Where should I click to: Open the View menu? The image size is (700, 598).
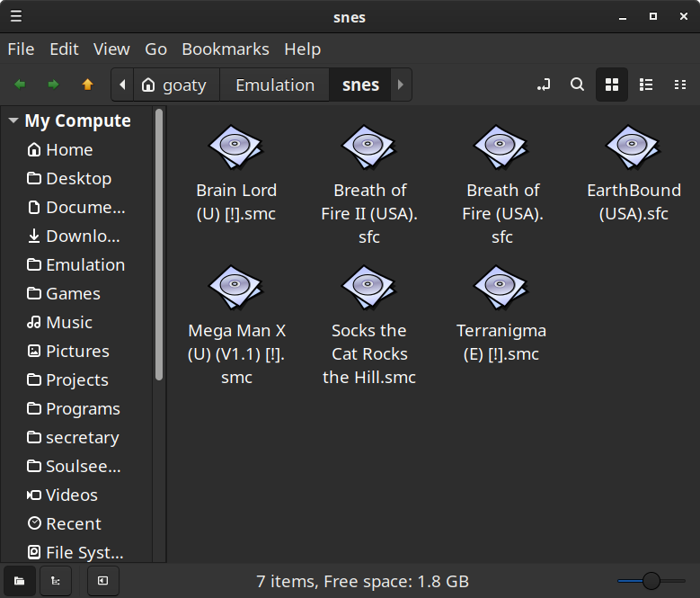pyautogui.click(x=111, y=49)
